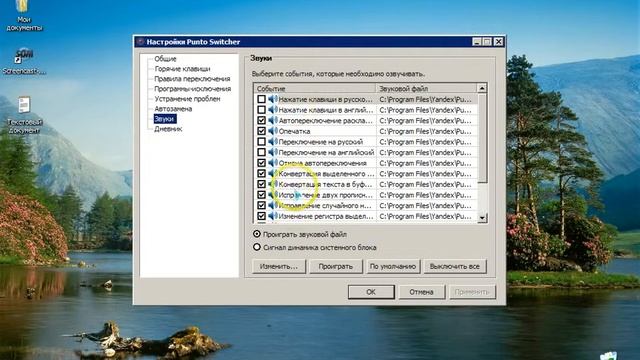
Task: Check Переключение на английский checkbox
Action: click(x=261, y=152)
